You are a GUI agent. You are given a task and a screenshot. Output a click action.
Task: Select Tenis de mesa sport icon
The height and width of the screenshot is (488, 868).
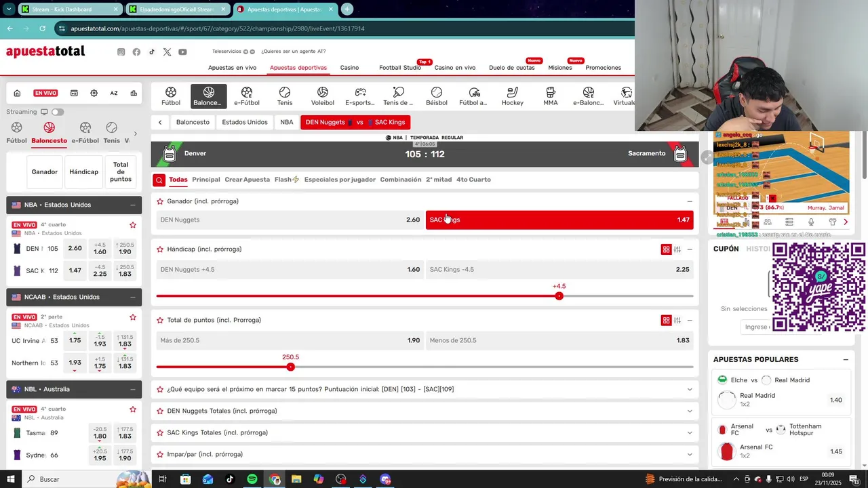click(398, 96)
